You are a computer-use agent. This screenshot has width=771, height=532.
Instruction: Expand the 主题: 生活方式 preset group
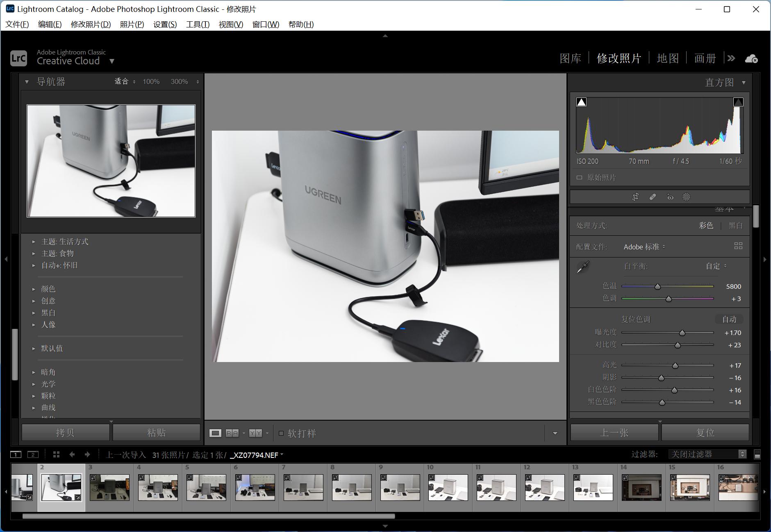point(64,242)
